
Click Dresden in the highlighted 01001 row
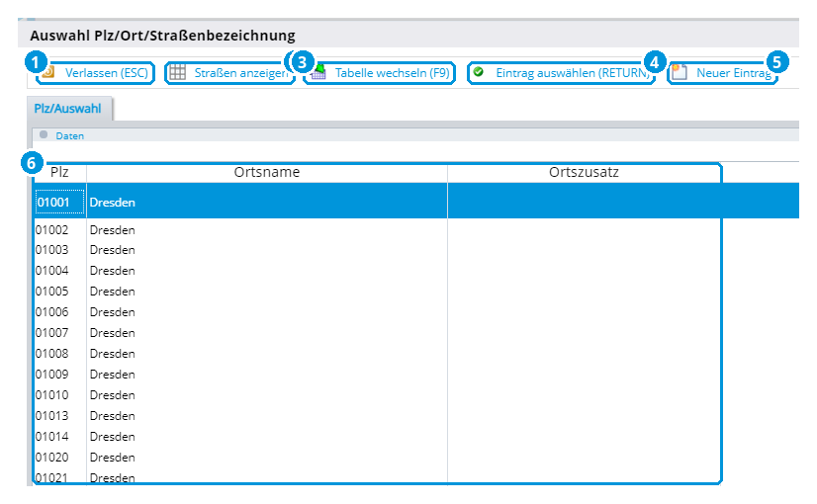113,203
